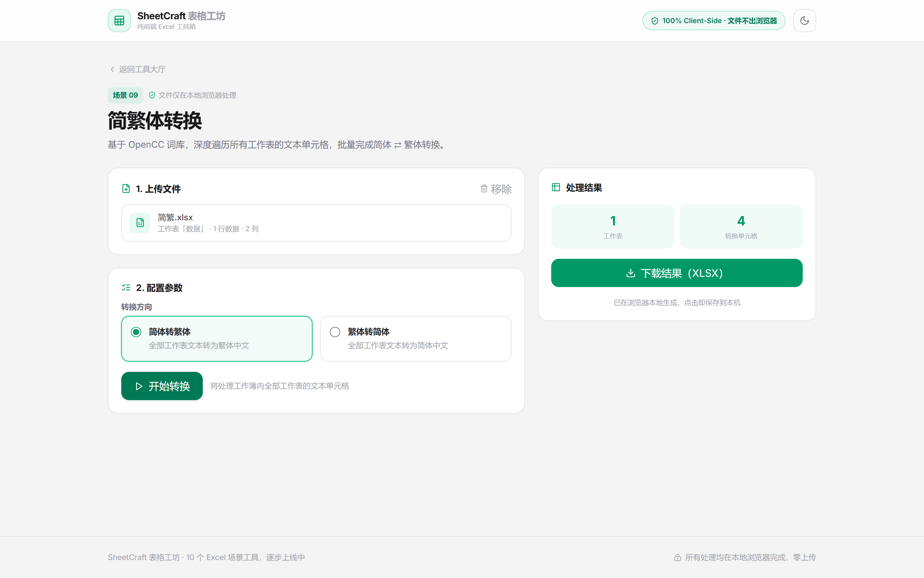Remove the uploaded file with 移除
Screen dimensions: 924x578
[x=496, y=189]
